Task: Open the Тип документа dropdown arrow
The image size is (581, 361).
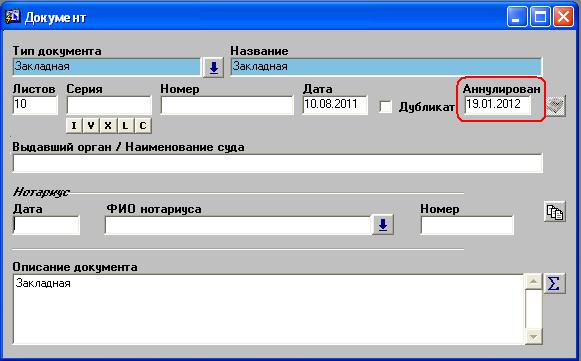Action: click(213, 67)
